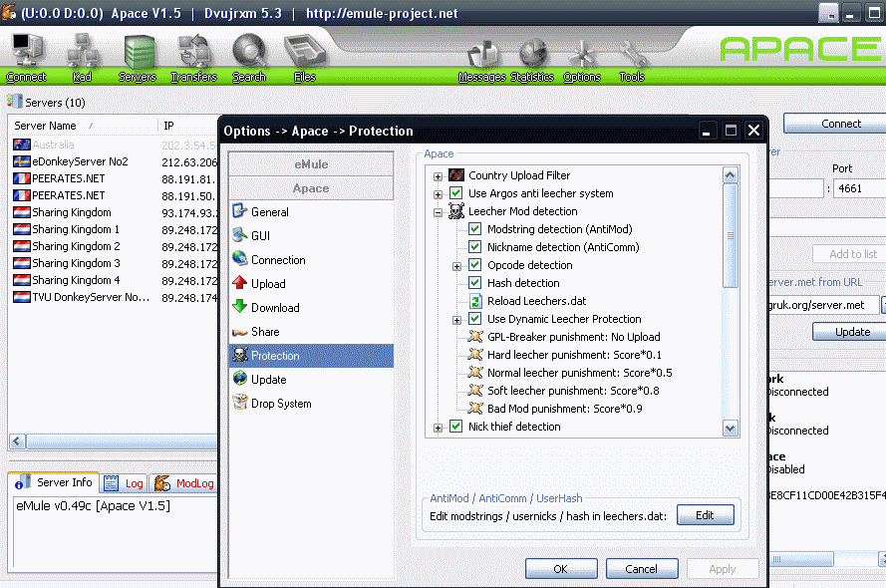This screenshot has width=886, height=588.
Task: Expand the Country Upload Filter node
Action: (438, 176)
